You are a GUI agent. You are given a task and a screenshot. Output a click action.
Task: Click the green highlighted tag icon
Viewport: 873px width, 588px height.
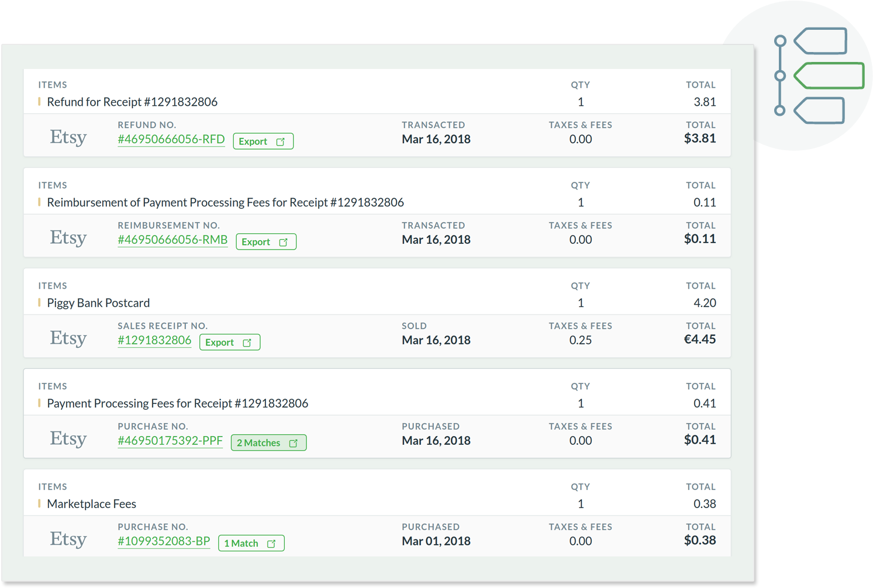(829, 76)
